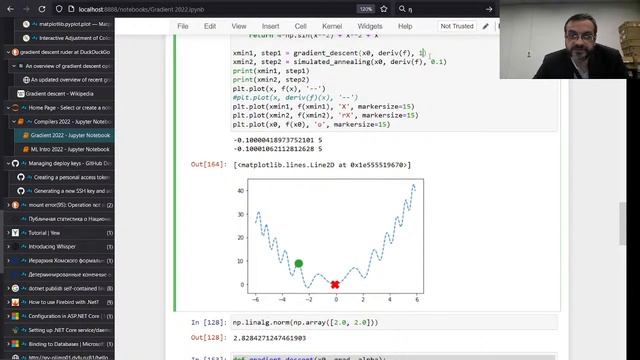Screen dimensions: 640x360
Task: Expand How to use Firebird with .Net tab group
Action: pos(8,302)
